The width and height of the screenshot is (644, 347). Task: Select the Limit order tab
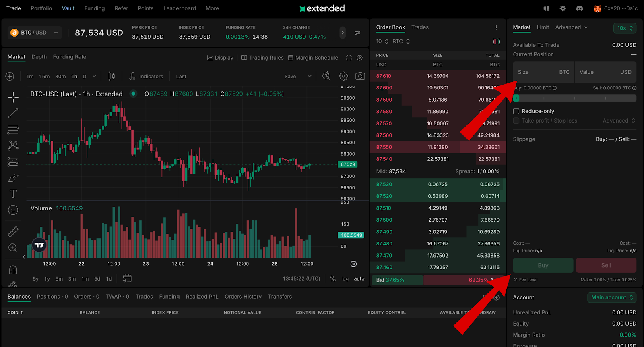pyautogui.click(x=543, y=27)
